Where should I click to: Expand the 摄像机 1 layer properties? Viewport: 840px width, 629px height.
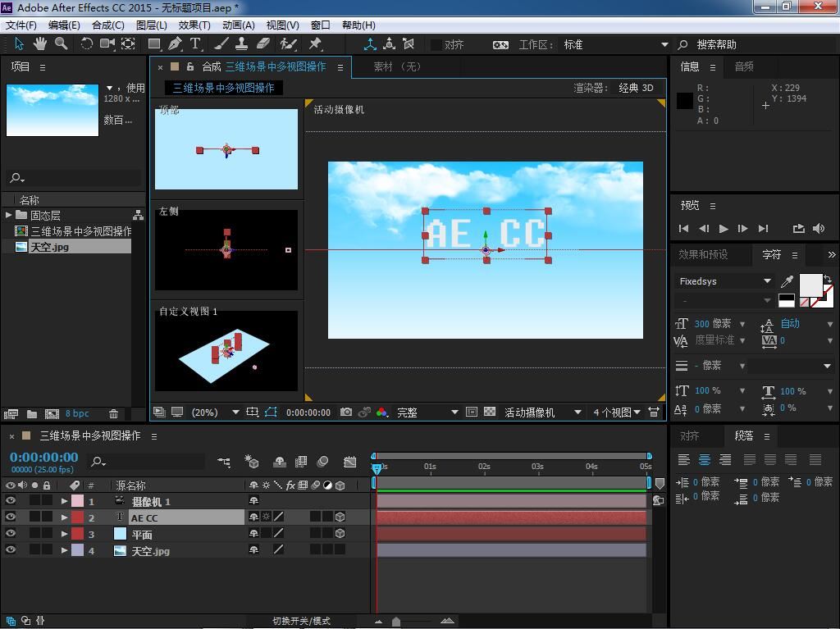point(64,502)
